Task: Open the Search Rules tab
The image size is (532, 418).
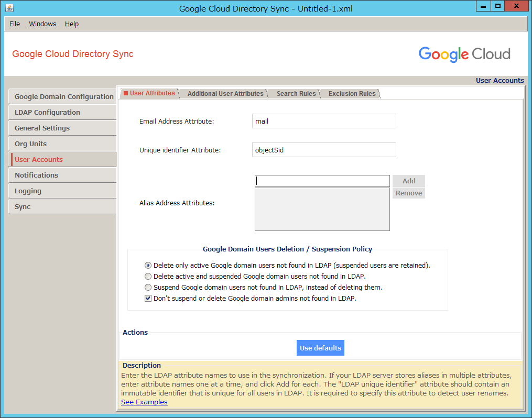Action: point(296,94)
